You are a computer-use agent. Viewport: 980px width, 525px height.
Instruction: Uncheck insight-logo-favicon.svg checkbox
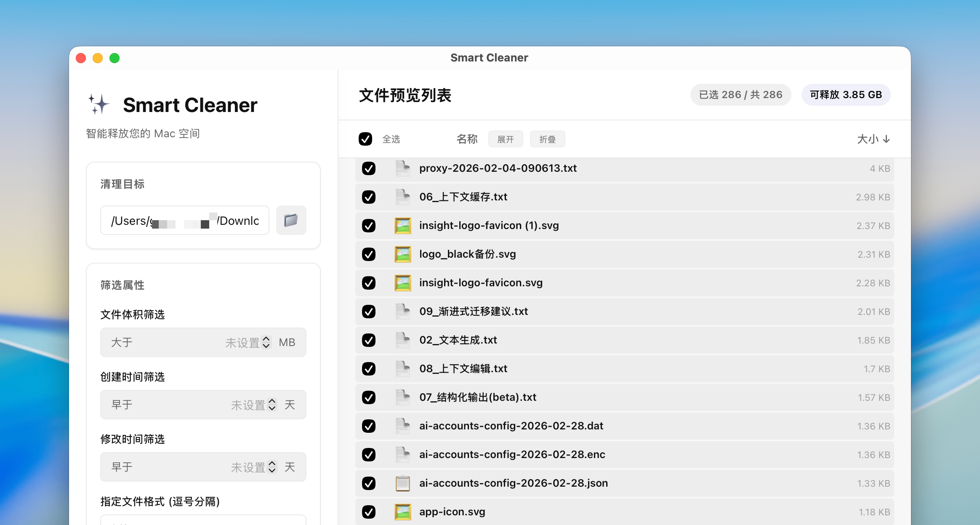point(369,283)
